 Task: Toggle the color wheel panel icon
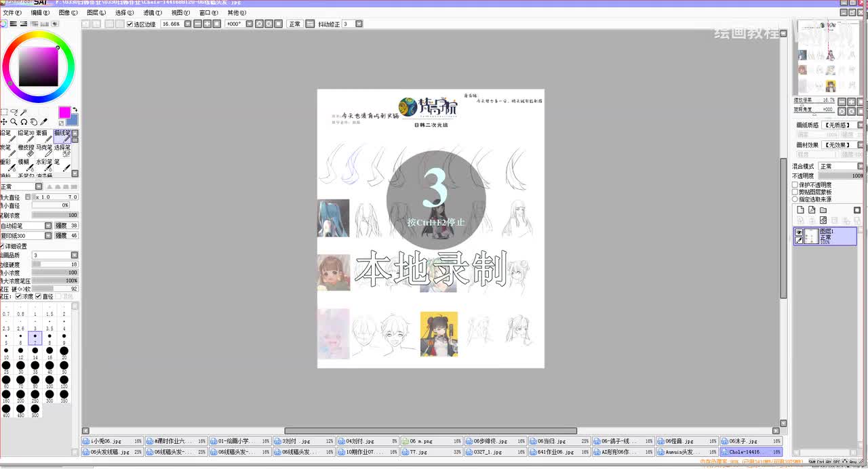3,24
